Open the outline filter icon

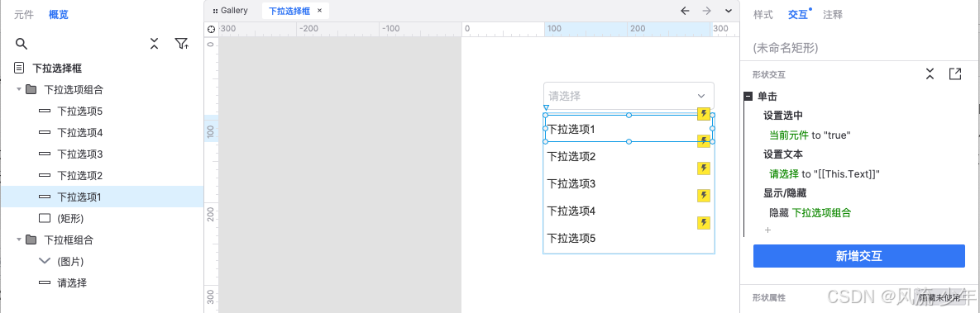click(181, 44)
